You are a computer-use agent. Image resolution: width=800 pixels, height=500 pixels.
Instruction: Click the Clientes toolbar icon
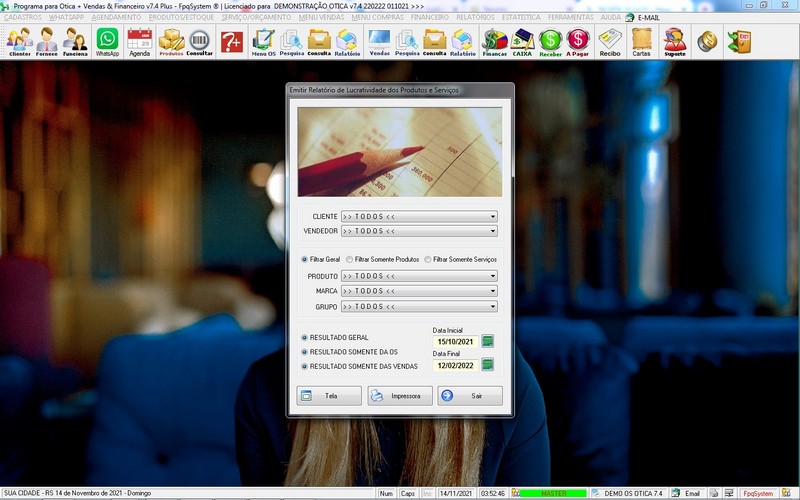tap(19, 41)
